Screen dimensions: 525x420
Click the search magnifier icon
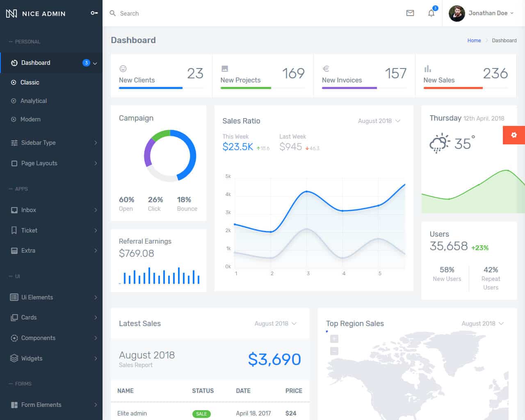[x=112, y=13]
